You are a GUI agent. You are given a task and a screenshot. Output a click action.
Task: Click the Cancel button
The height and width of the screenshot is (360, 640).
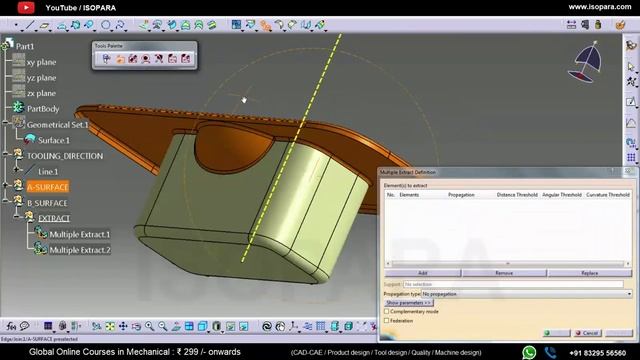click(587, 333)
